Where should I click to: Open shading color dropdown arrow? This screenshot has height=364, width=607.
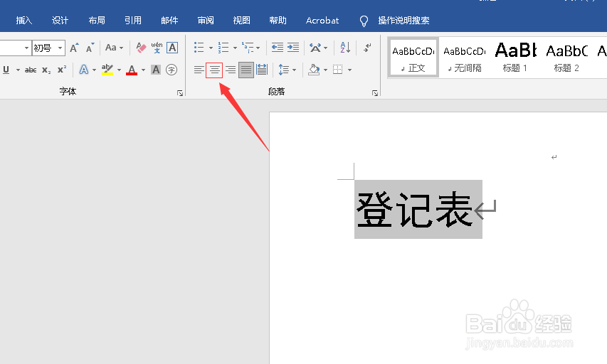[326, 70]
